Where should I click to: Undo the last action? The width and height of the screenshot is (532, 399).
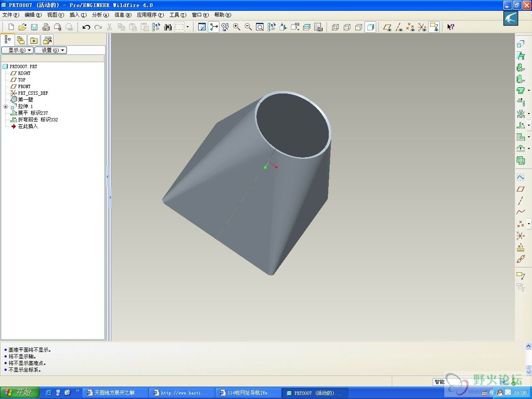[86, 27]
